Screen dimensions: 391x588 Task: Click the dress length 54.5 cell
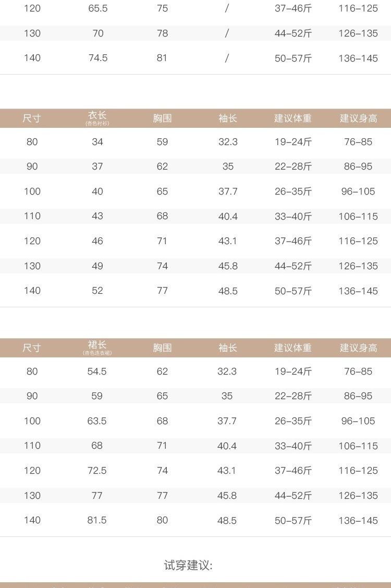97,371
